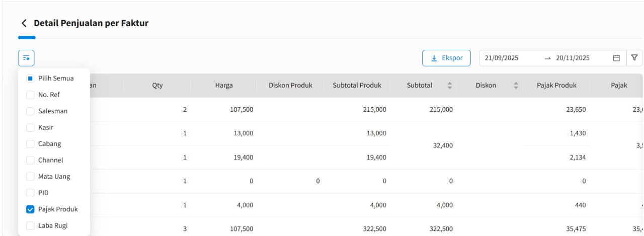The height and width of the screenshot is (236, 644).
Task: Uncheck the Pajak Produk checkbox
Action: [30, 209]
